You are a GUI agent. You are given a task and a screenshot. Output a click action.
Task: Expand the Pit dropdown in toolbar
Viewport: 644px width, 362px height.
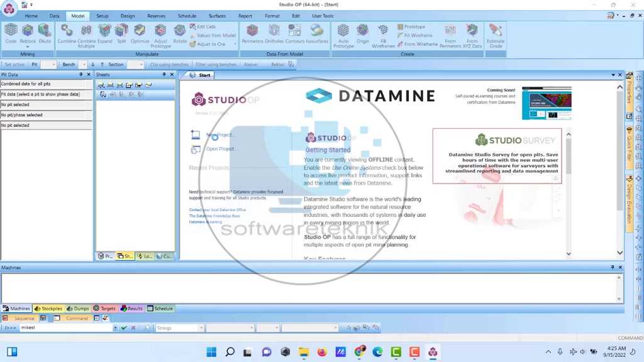53,65
